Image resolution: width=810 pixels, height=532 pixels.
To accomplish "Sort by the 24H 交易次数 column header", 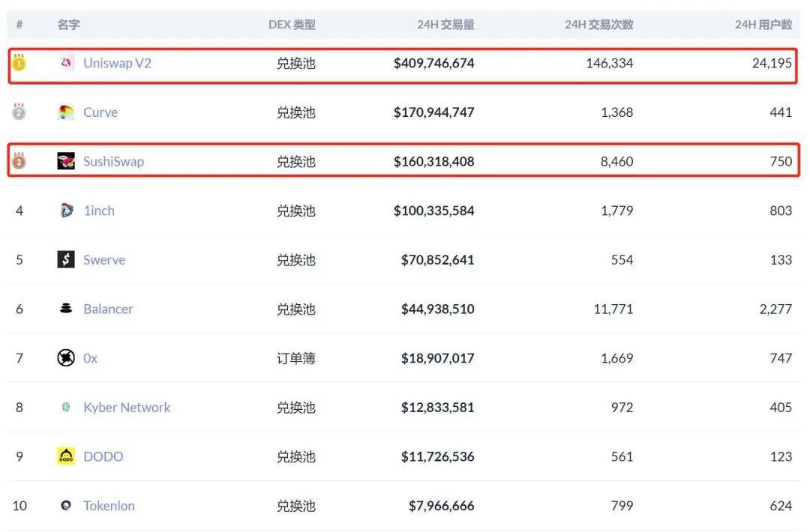I will [599, 24].
